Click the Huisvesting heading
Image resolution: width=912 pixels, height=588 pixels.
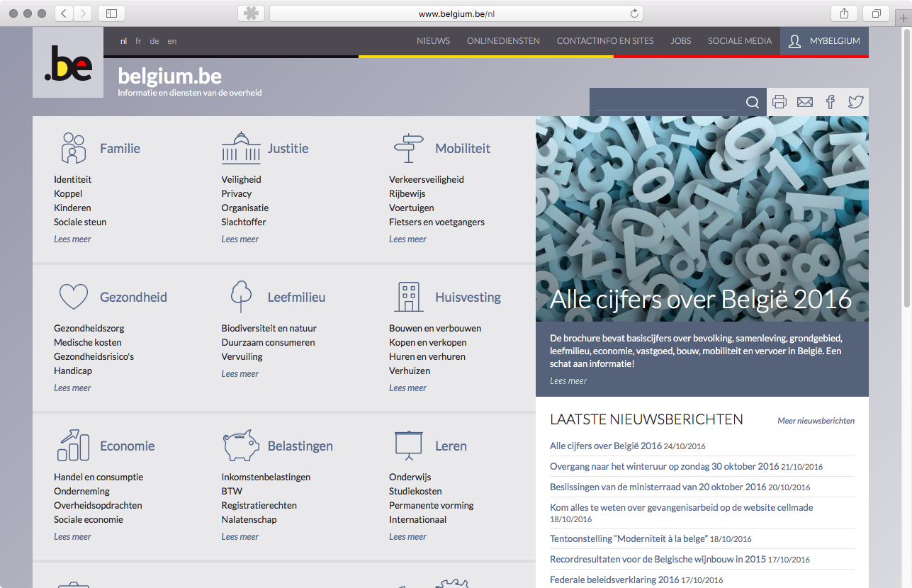pyautogui.click(x=468, y=298)
